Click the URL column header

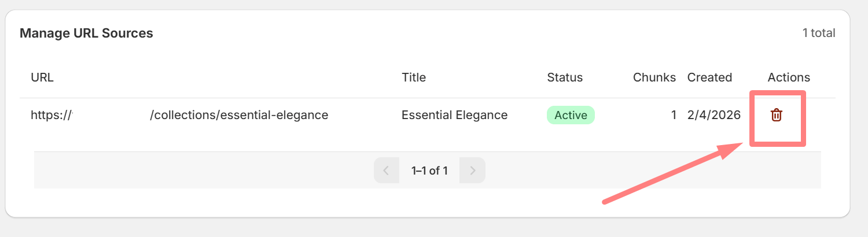(x=42, y=77)
